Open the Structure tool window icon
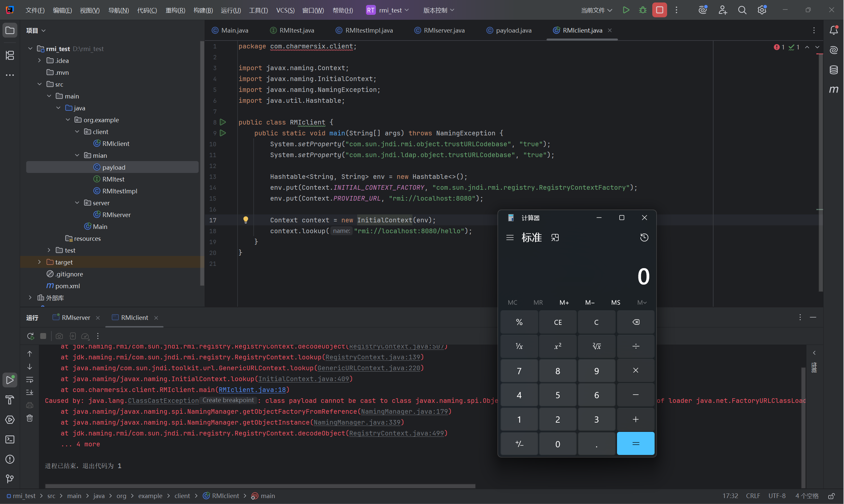 click(10, 55)
